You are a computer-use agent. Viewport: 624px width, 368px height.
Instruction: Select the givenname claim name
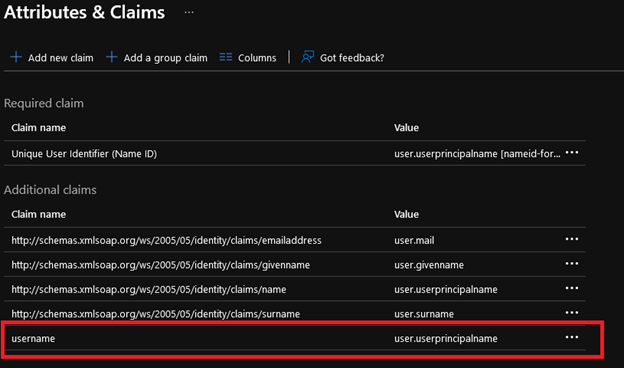pyautogui.click(x=160, y=265)
